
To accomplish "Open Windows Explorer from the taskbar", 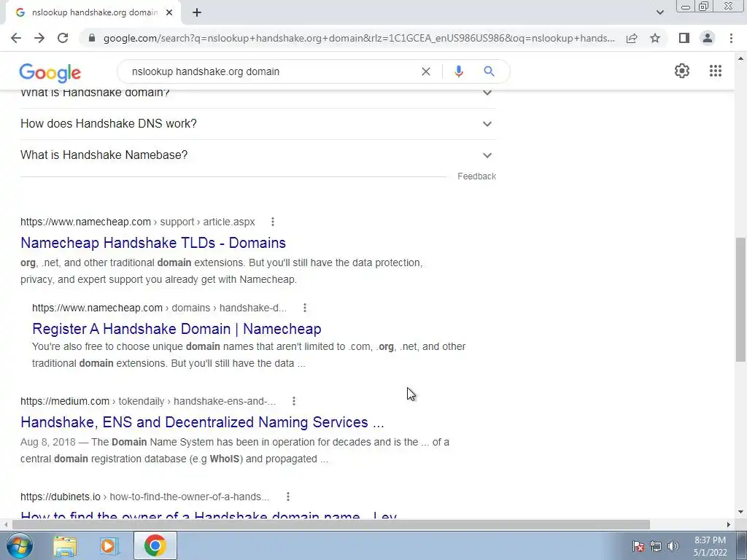I will pyautogui.click(x=65, y=546).
